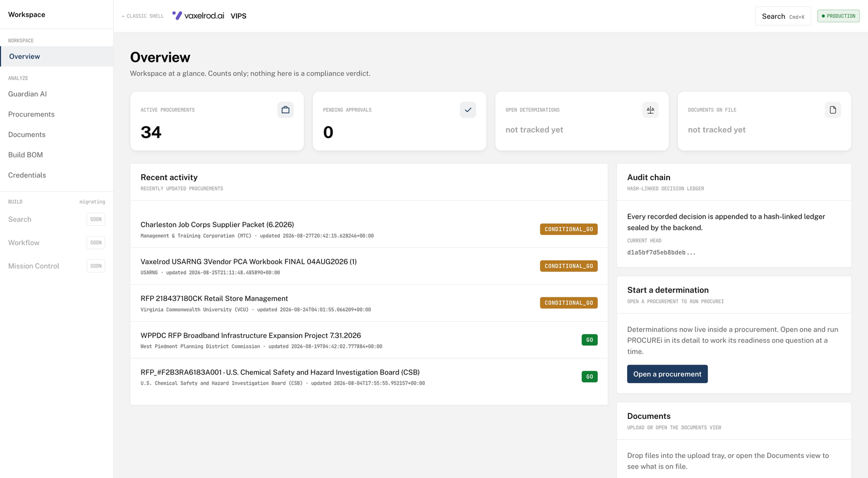Open RFP 218437180CK Retail Store Management

coord(369,303)
